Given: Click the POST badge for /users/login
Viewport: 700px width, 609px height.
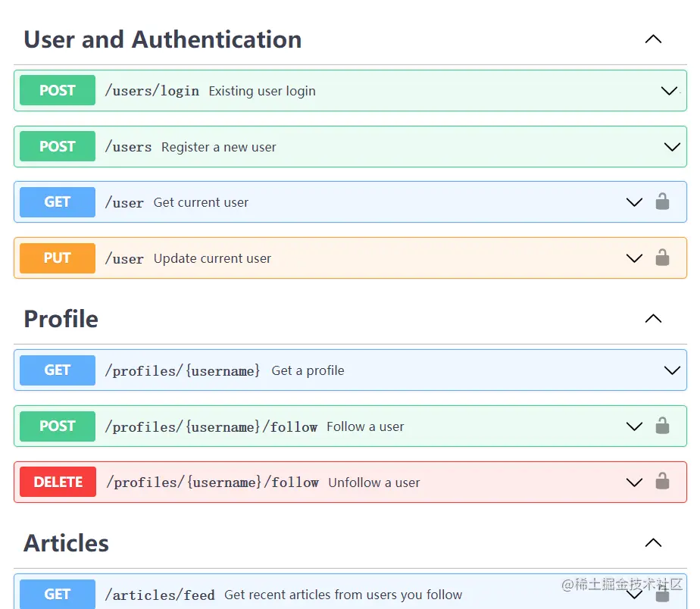Looking at the screenshot, I should tap(58, 90).
